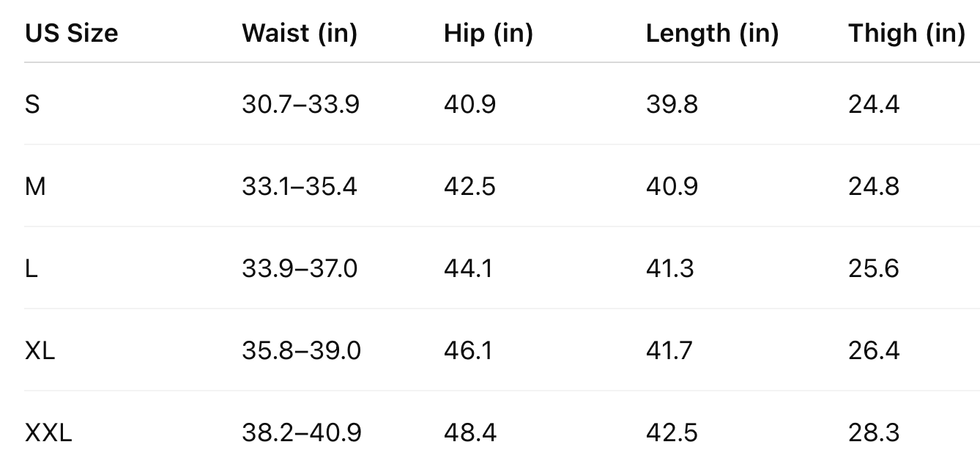Click the "US Size" column header
The image size is (980, 472).
pos(71,33)
